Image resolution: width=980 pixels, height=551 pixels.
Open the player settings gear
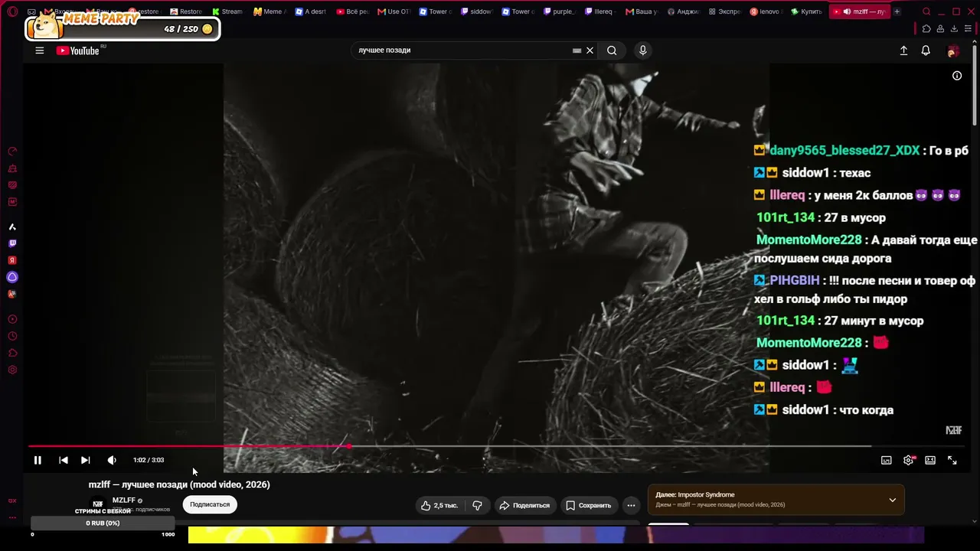pos(908,460)
